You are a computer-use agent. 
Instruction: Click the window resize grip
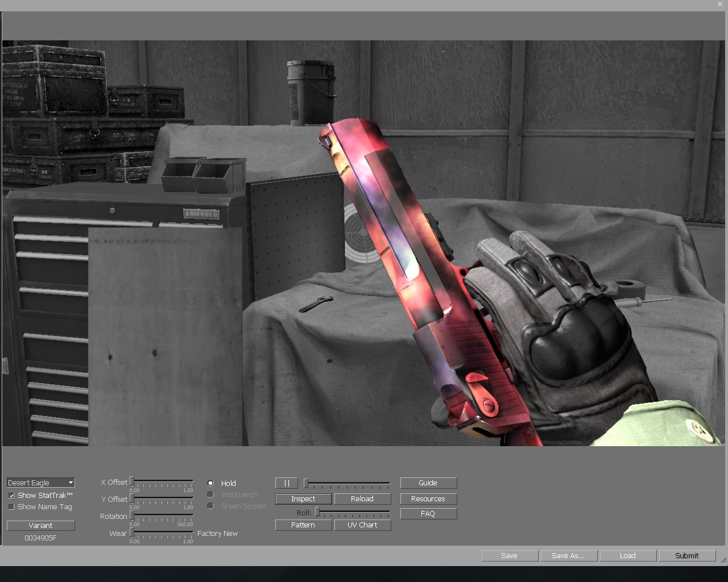[723, 560]
